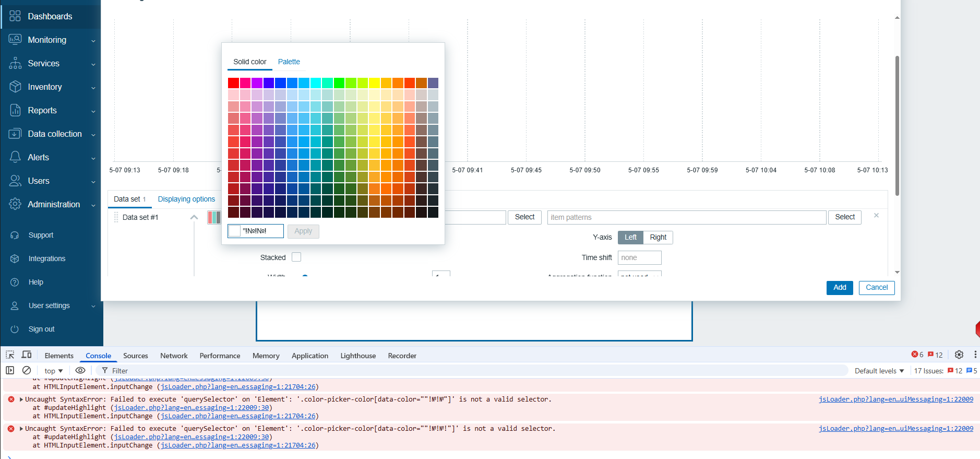Click the Apply button in color picker

pos(303,231)
